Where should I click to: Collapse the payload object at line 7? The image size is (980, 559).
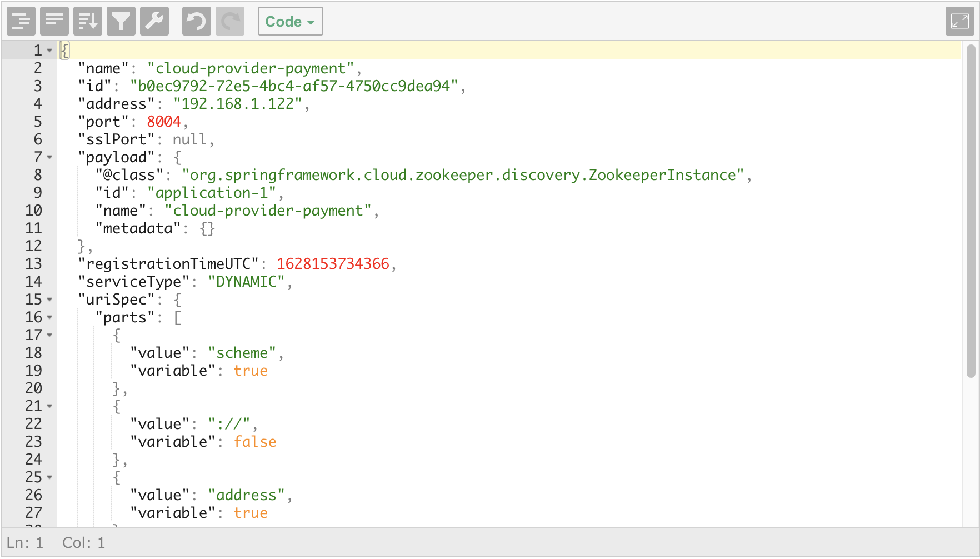tap(49, 157)
